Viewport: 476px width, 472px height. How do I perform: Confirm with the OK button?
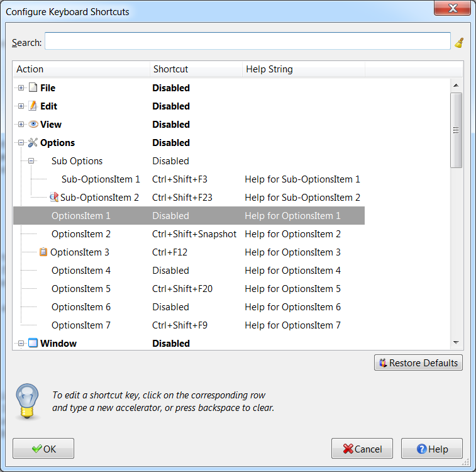[43, 449]
